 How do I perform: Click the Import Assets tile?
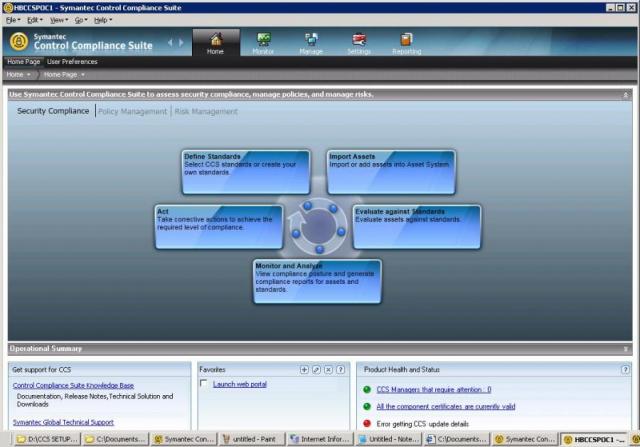[391, 172]
